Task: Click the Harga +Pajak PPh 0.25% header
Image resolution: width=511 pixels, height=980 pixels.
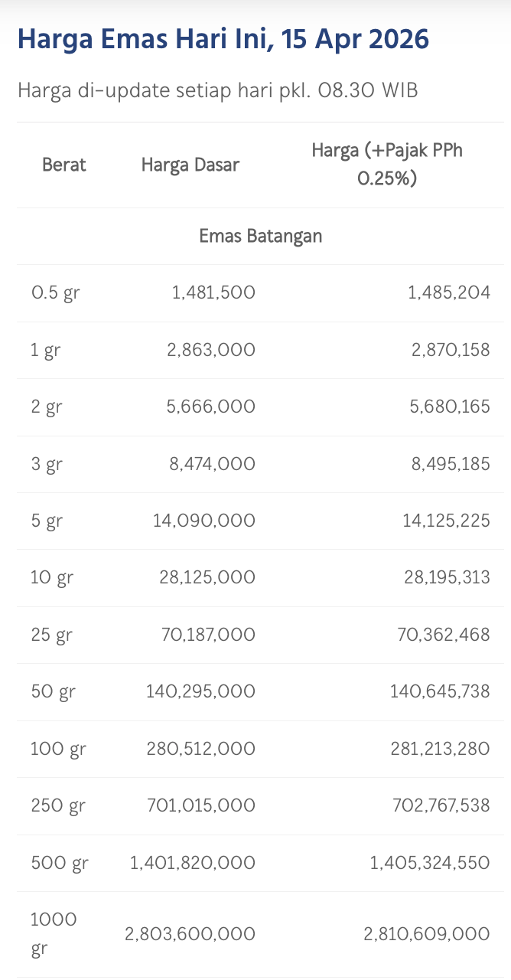Action: pos(387,165)
